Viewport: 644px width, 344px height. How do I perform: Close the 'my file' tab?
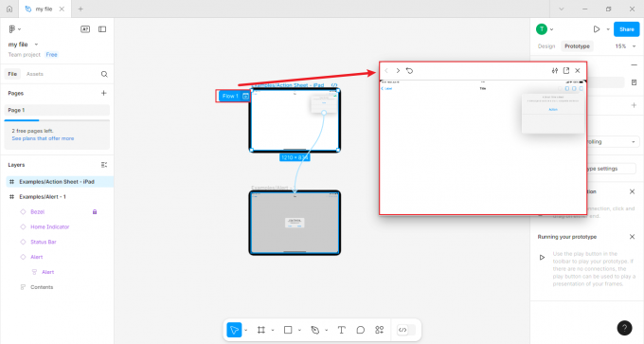(62, 9)
